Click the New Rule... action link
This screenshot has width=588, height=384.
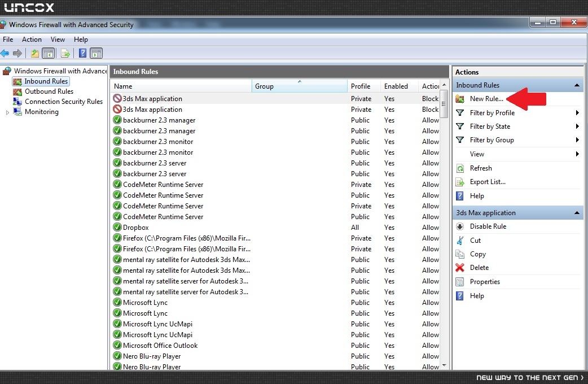click(486, 99)
